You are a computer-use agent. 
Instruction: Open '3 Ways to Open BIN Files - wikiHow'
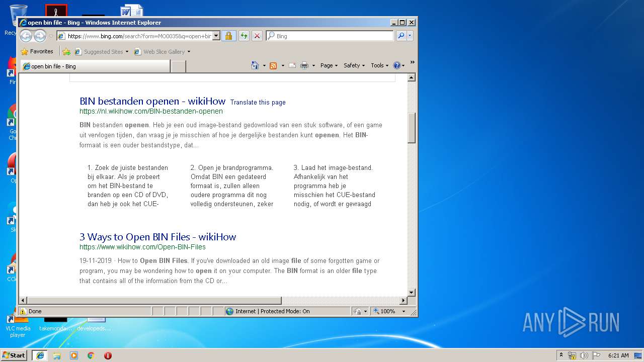[x=157, y=237]
